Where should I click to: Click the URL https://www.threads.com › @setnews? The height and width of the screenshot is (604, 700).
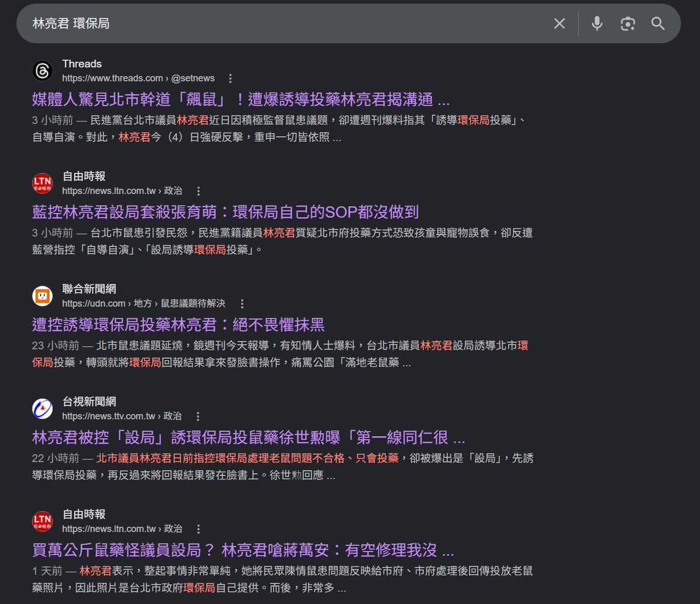(138, 78)
